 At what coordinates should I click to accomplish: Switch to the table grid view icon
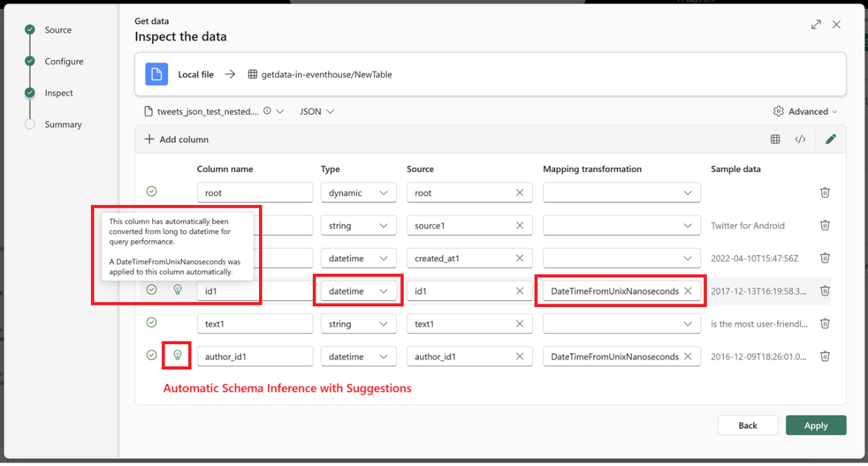tap(775, 139)
